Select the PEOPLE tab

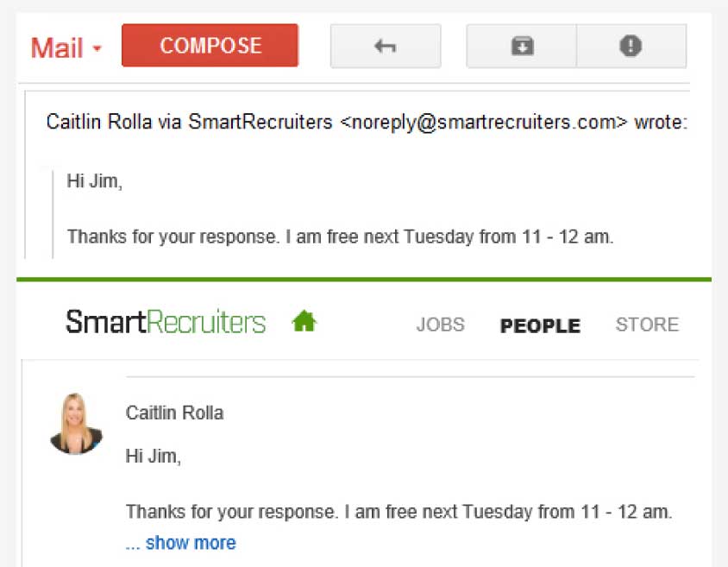540,325
